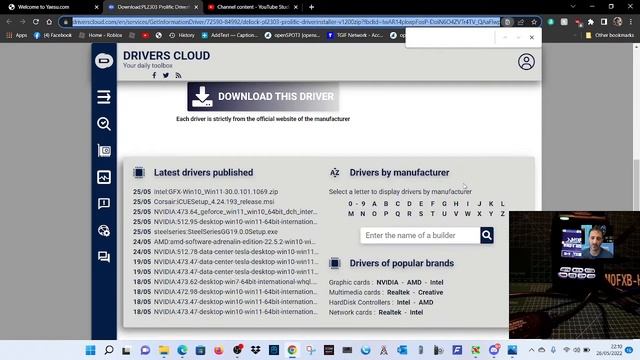This screenshot has width=640, height=360.
Task: Click the address bar URL
Action: point(286,22)
